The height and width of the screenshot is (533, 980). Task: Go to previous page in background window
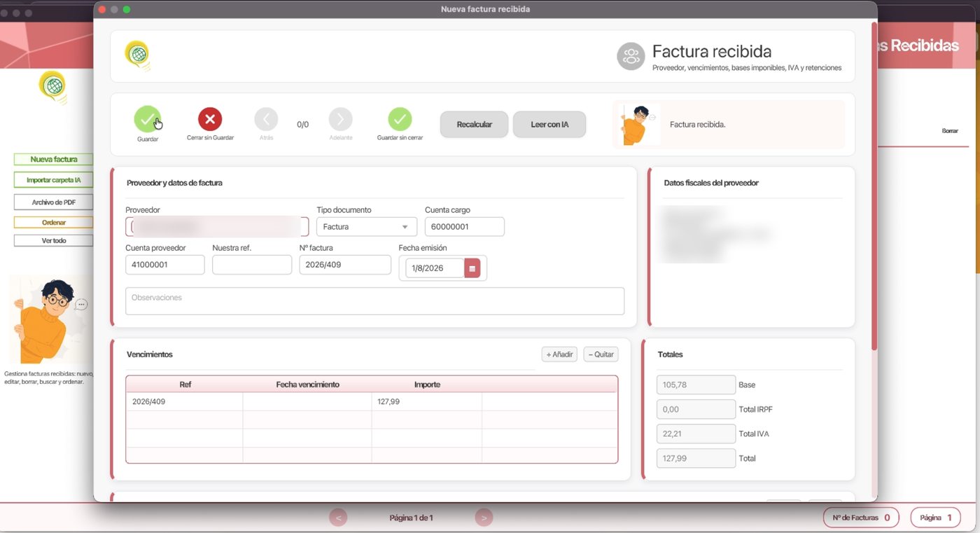pos(339,518)
